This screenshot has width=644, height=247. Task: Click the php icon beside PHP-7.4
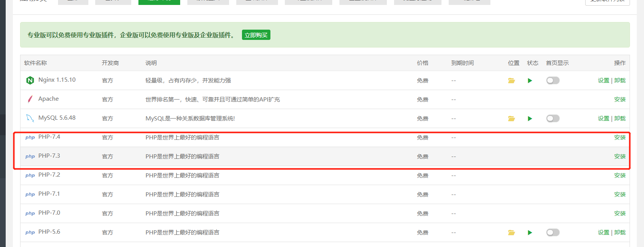tap(30, 138)
